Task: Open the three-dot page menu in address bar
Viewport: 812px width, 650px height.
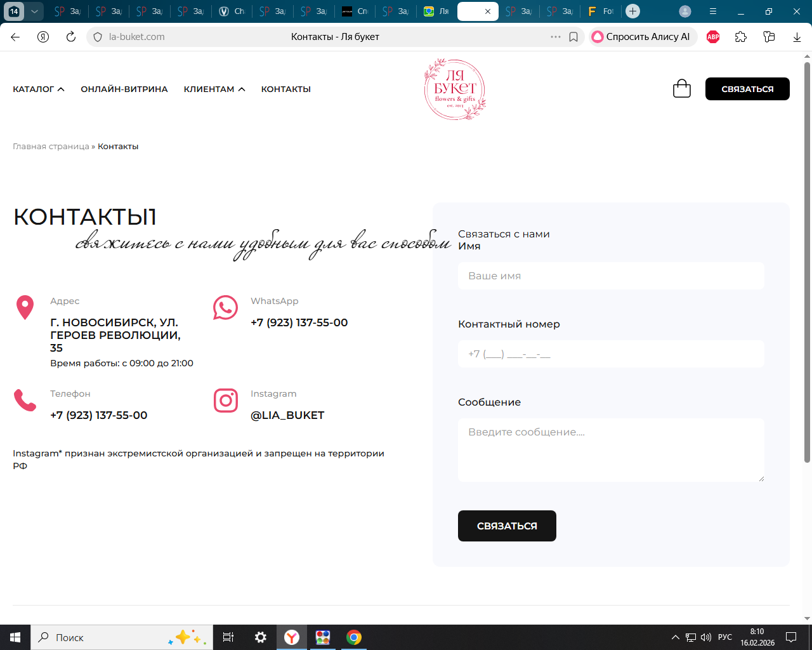Action: (556, 37)
